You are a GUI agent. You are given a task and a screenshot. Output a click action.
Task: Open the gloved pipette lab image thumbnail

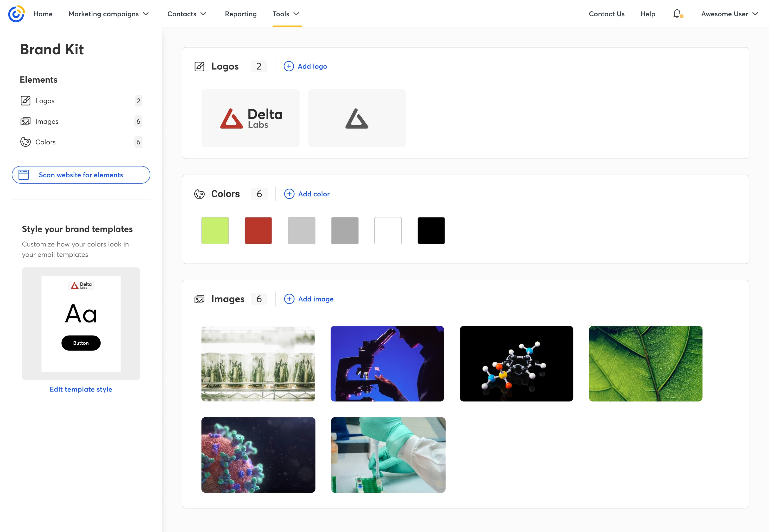tap(388, 455)
